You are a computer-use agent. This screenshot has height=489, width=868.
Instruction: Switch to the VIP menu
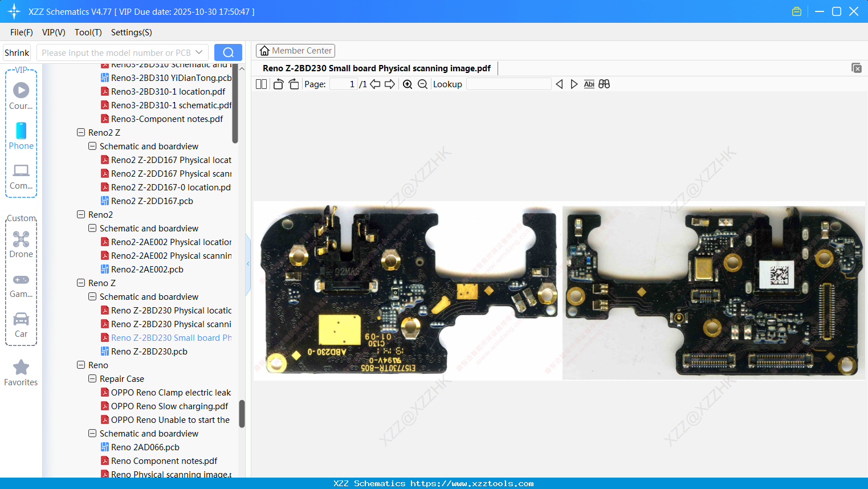tap(53, 32)
